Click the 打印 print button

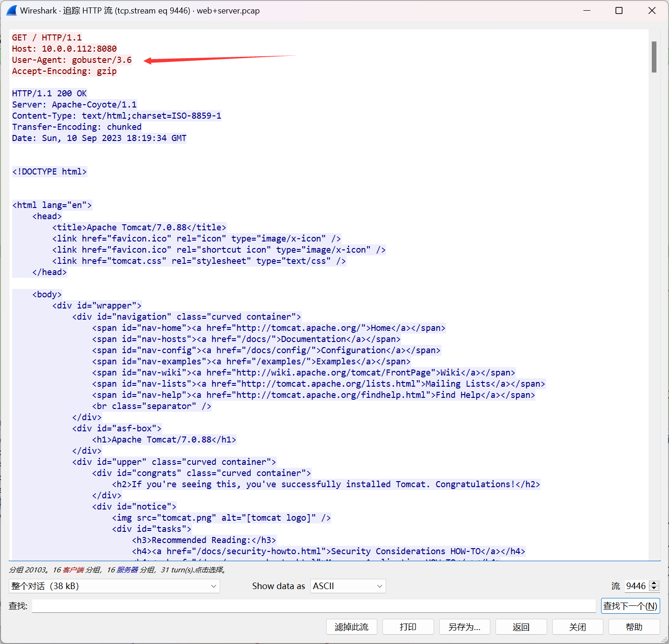pyautogui.click(x=408, y=627)
